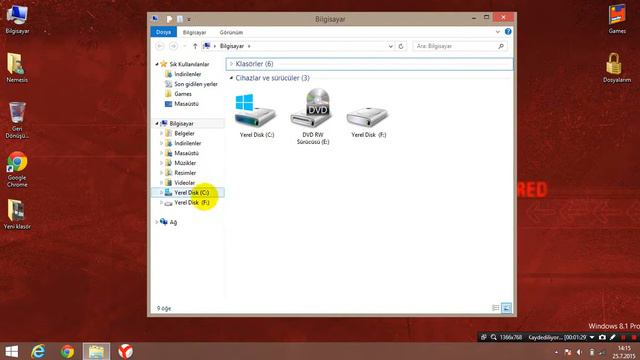The height and width of the screenshot is (360, 640).
Task: Open the Yerel Disk (C:) drive icon in main pane
Action: point(256,115)
